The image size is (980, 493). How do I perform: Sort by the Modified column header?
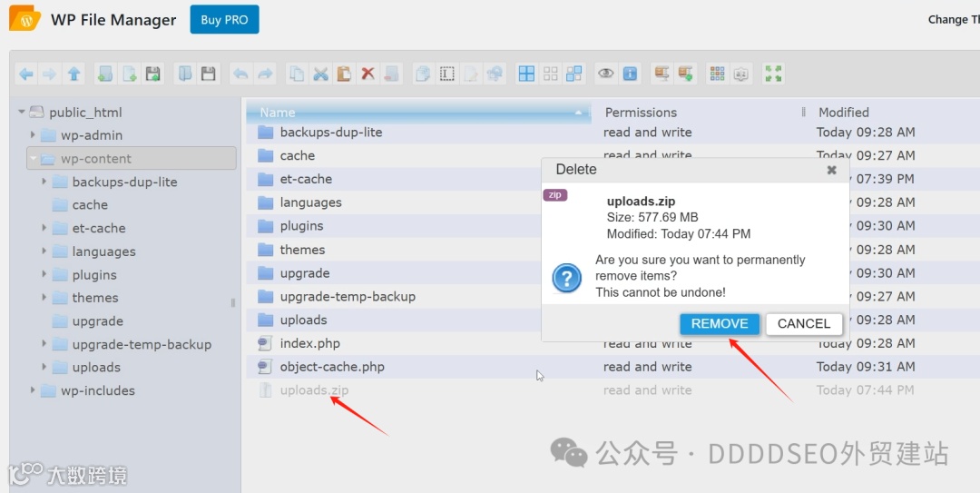click(x=894, y=113)
